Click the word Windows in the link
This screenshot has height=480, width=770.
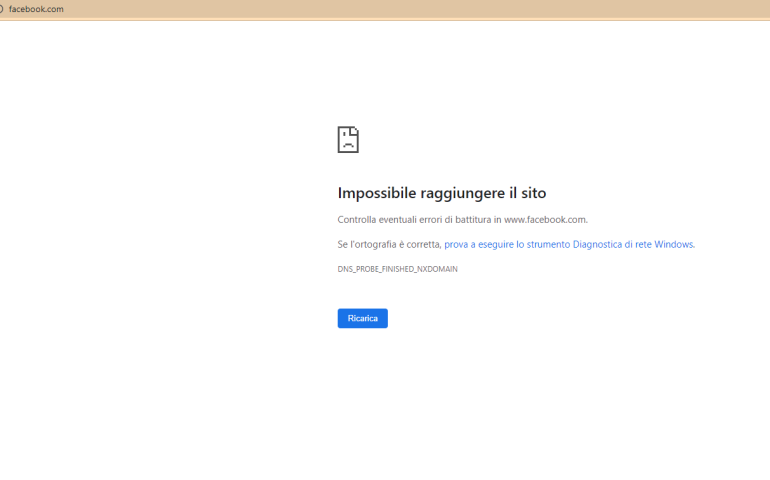click(x=673, y=244)
